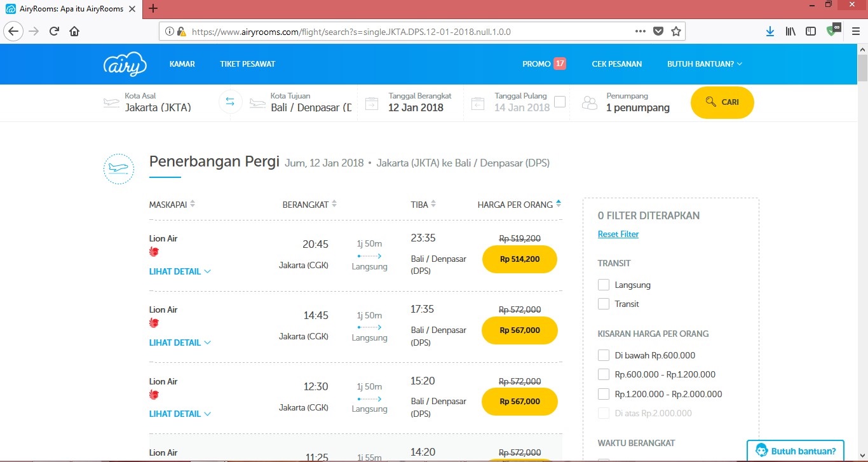Select the Rp.600.000 - Rp.1.200.000 price range

coord(604,374)
